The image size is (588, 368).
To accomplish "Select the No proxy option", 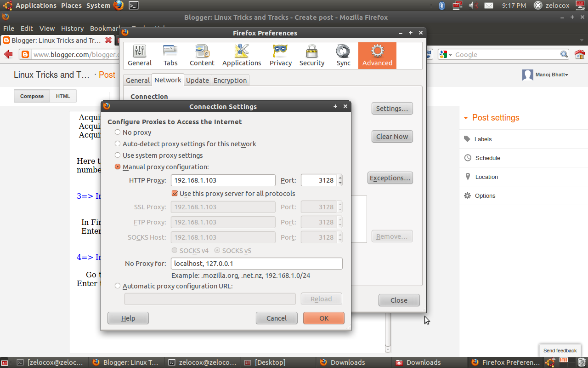I will tap(118, 132).
